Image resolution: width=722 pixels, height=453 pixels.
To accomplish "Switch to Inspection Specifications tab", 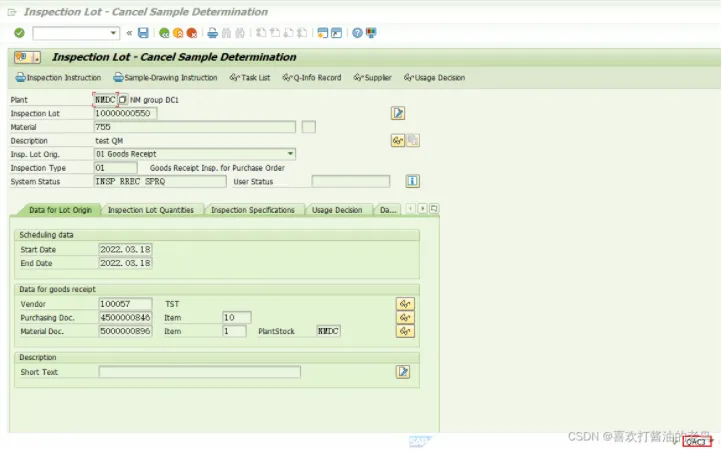I will 253,210.
